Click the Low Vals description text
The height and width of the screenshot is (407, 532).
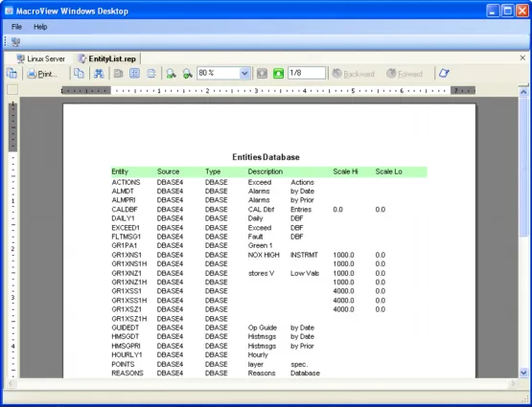305,273
